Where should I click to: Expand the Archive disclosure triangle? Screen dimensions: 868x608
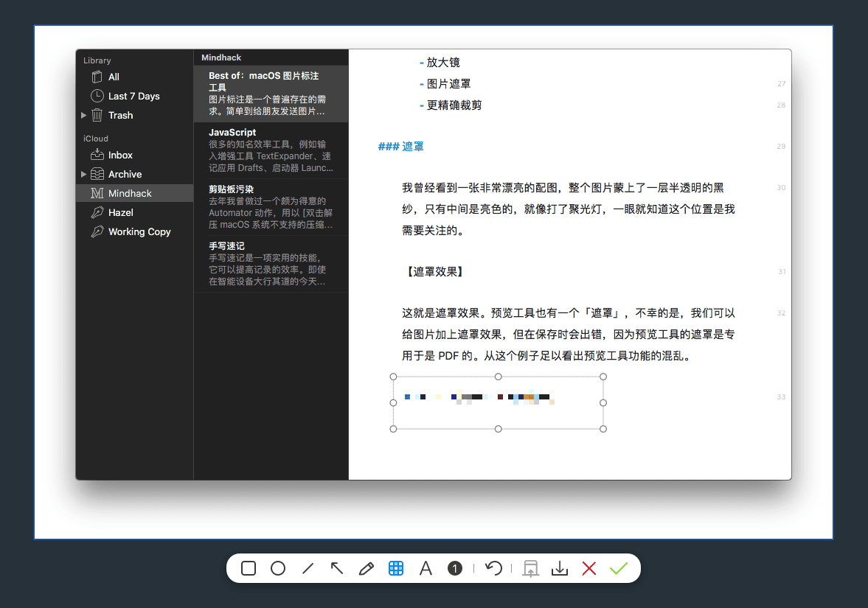[84, 174]
